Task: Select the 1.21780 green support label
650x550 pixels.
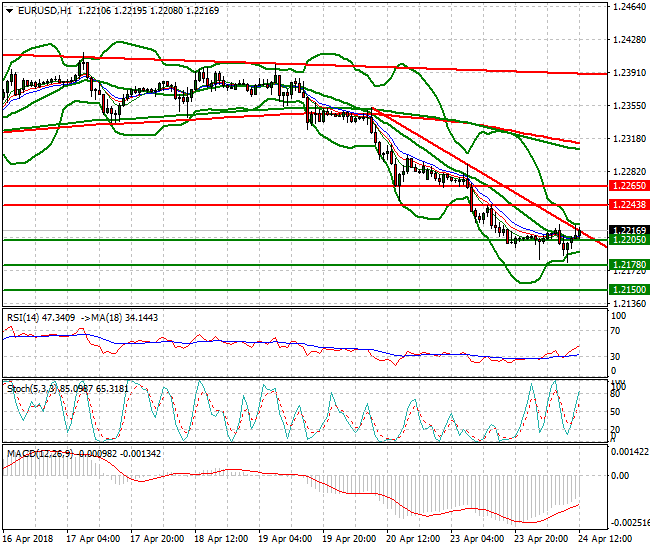Action: pyautogui.click(x=629, y=264)
